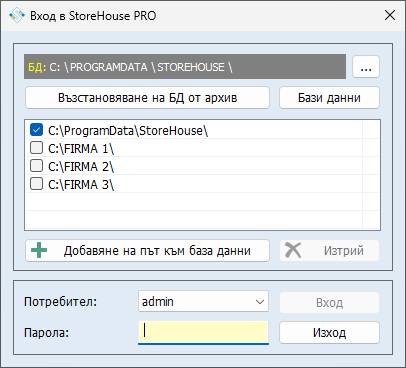Open the Бази данни button
Screen dimensions: 406x368
[x=329, y=98]
